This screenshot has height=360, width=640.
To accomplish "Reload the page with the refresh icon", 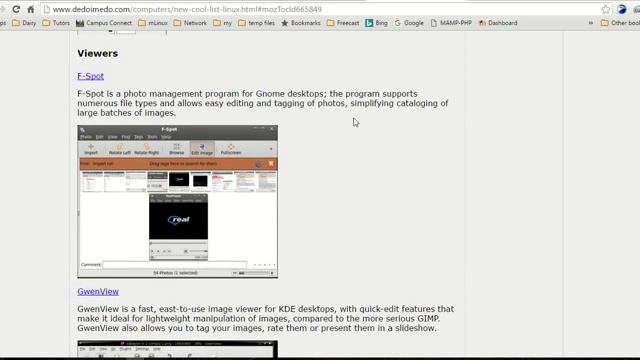I will click(16, 9).
